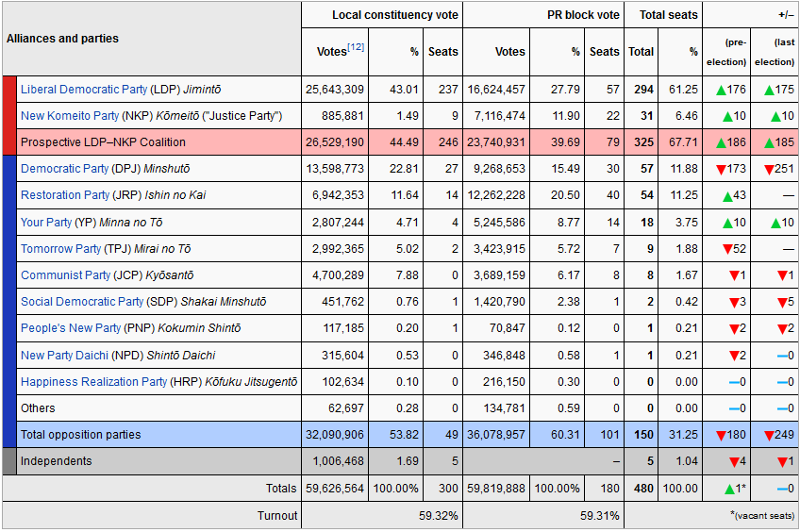Click the green increase arrow beside 186
Viewport: 800px width, 532px height.
pos(721,143)
